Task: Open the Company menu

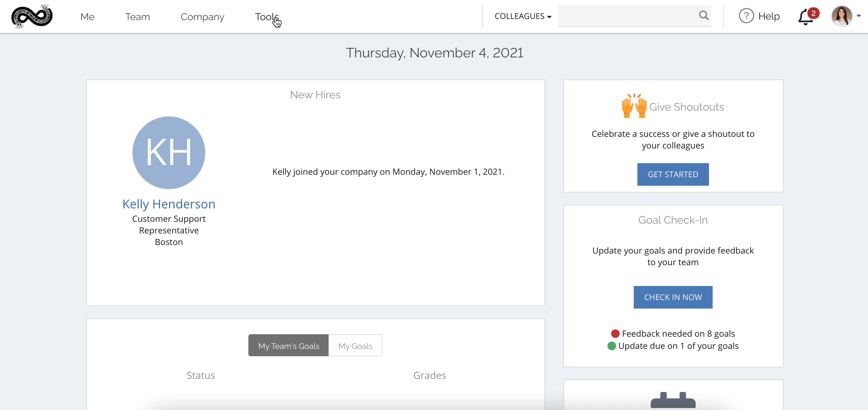Action: pos(202,16)
